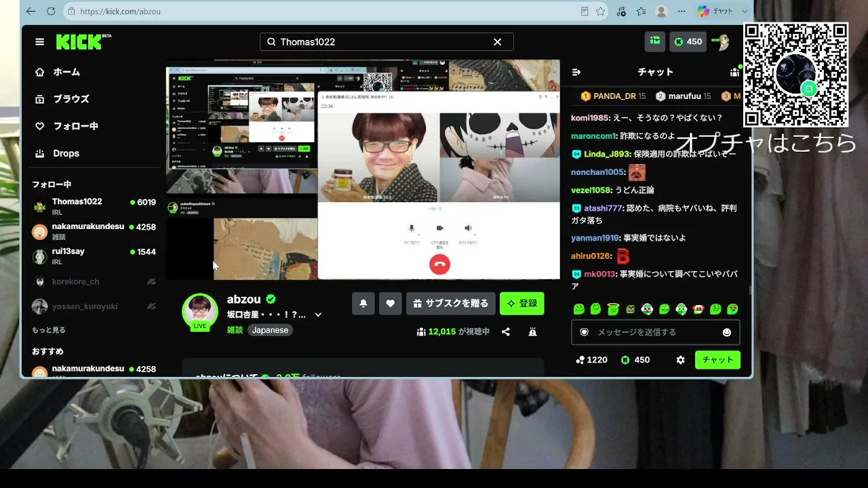Click サブスクを贈る gift button
This screenshot has height=488, width=868.
click(x=451, y=304)
